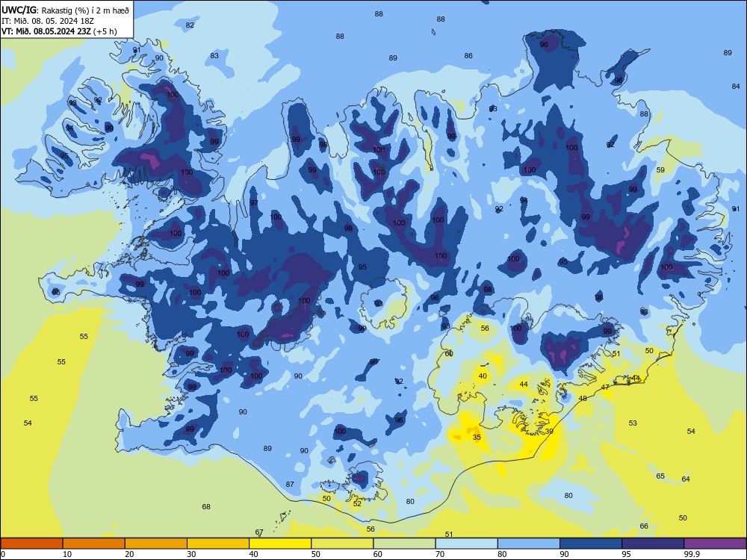Click the '66' humidity value on the map

644,526
